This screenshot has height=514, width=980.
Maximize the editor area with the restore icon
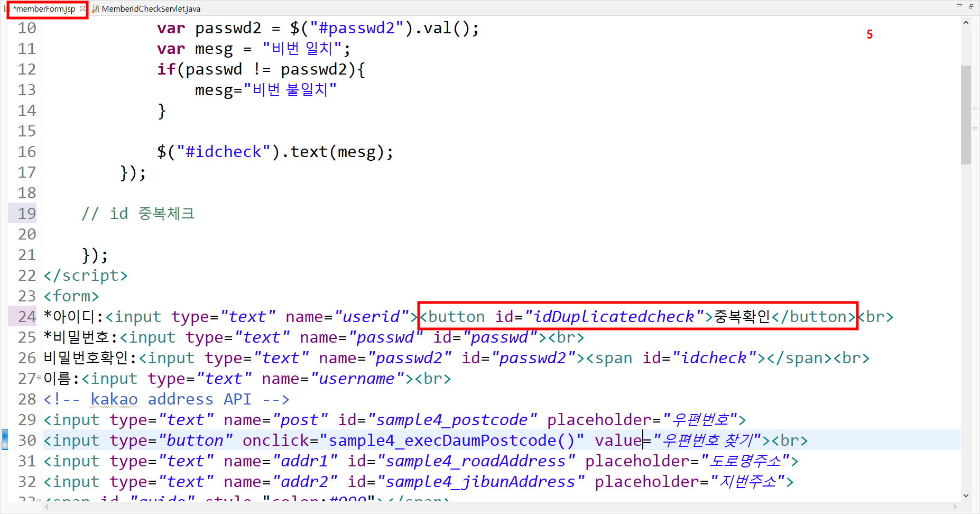tap(971, 6)
